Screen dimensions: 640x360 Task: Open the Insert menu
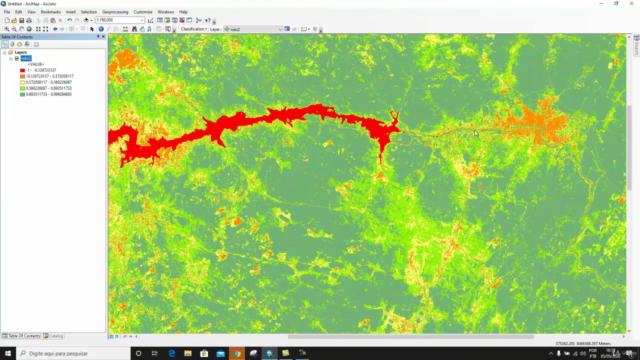pyautogui.click(x=71, y=12)
